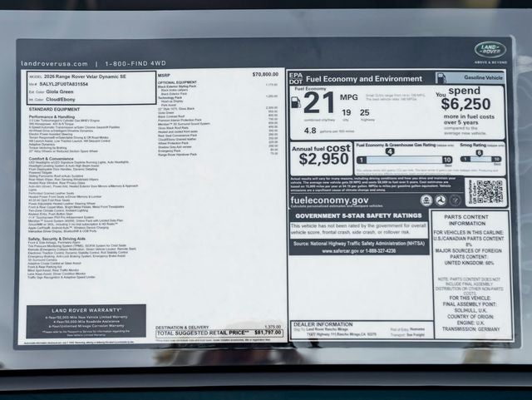Click the DEALER INFORMATION heading
This screenshot has height=400, width=532.
tap(323, 324)
